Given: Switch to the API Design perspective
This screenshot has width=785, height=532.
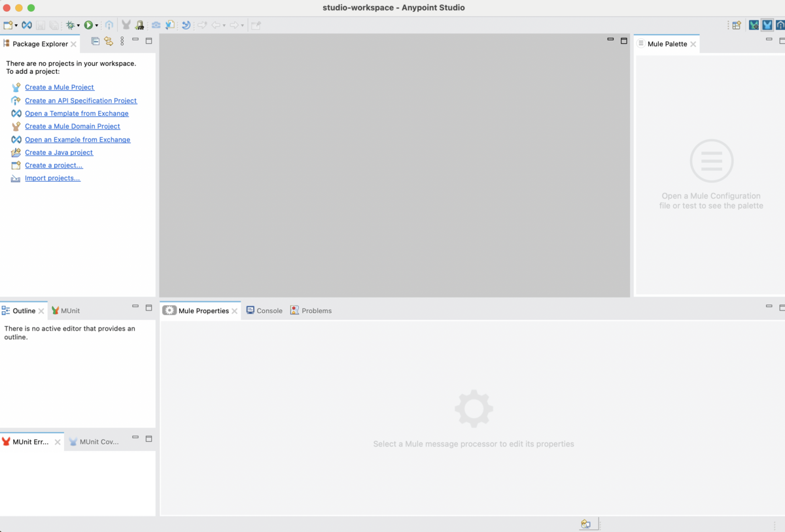Looking at the screenshot, I should click(780, 25).
